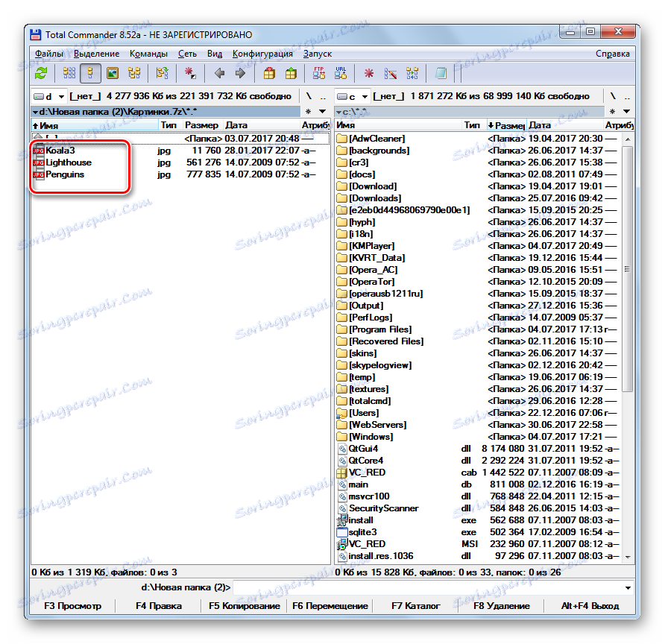Click the Reread source refresh icon
The image size is (665, 644).
[41, 73]
